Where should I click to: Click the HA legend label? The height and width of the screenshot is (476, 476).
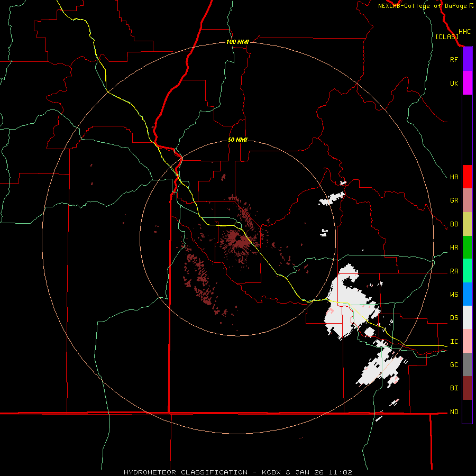point(454,177)
